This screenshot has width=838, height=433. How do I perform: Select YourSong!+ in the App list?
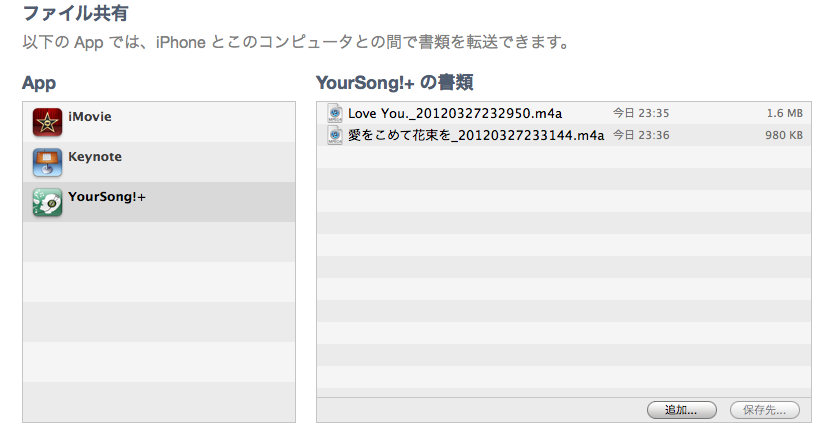pyautogui.click(x=159, y=202)
